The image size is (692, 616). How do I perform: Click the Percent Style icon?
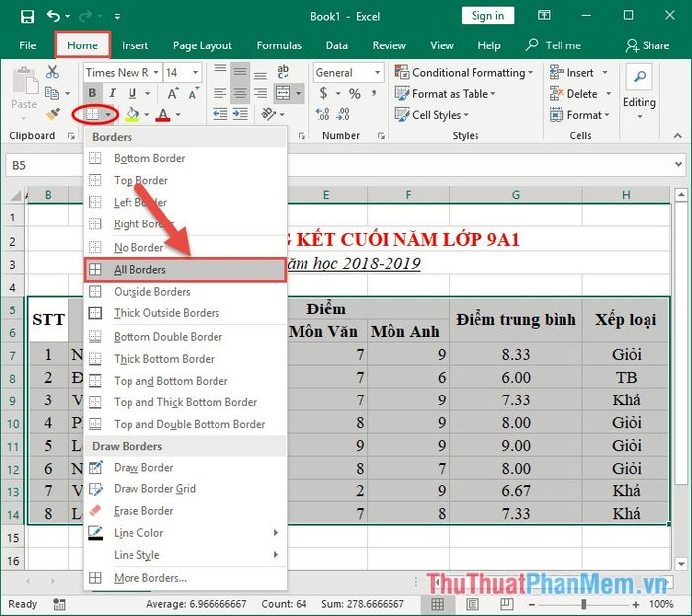pyautogui.click(x=354, y=94)
